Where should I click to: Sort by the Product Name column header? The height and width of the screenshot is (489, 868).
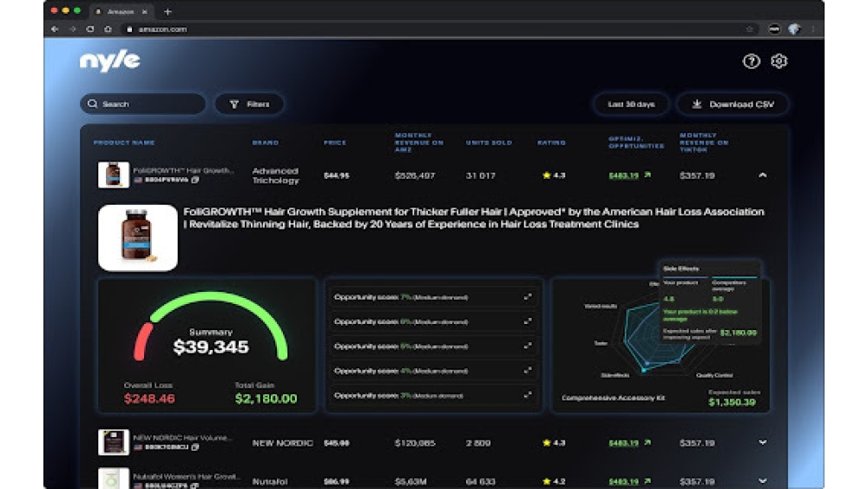click(x=124, y=143)
